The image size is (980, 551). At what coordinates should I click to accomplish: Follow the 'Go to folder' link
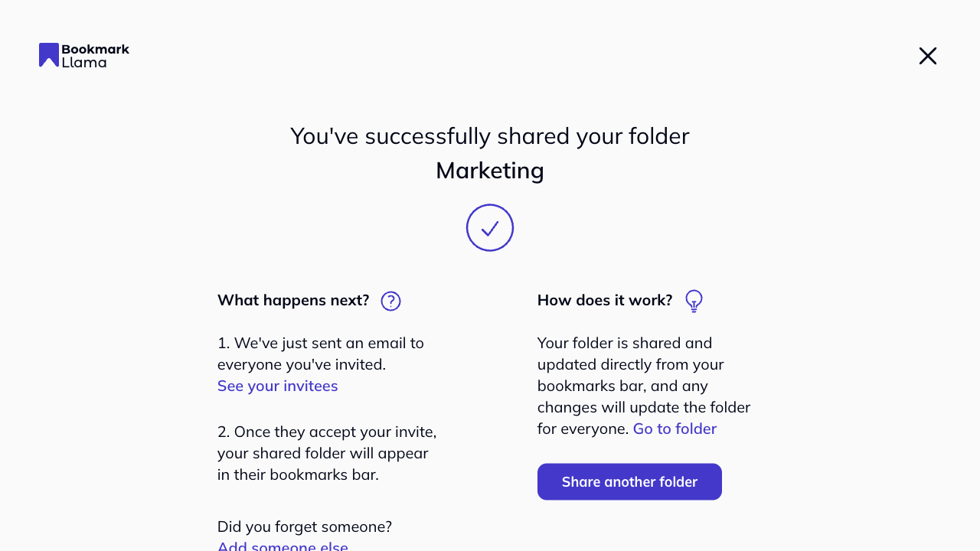point(675,429)
